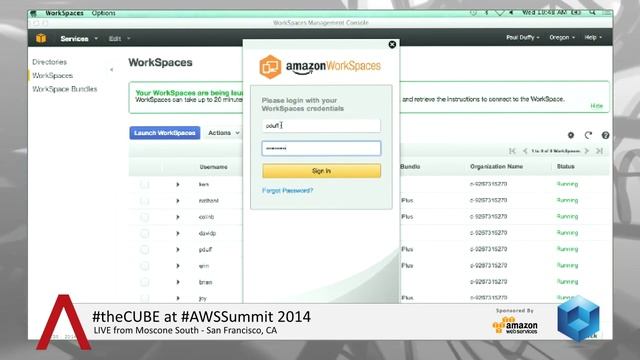Image resolution: width=640 pixels, height=360 pixels.
Task: Open the WorkSpaces app menu
Action: point(64,13)
